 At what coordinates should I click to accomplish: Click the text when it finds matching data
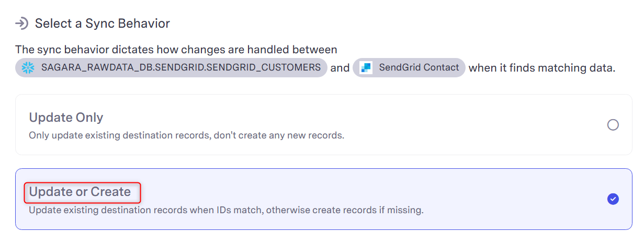pyautogui.click(x=542, y=68)
